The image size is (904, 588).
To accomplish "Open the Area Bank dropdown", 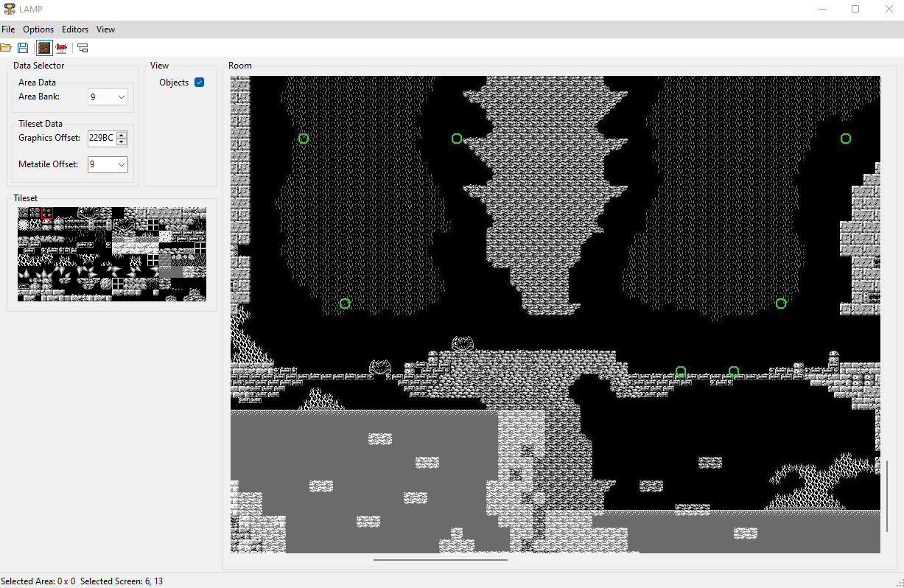I will (108, 97).
